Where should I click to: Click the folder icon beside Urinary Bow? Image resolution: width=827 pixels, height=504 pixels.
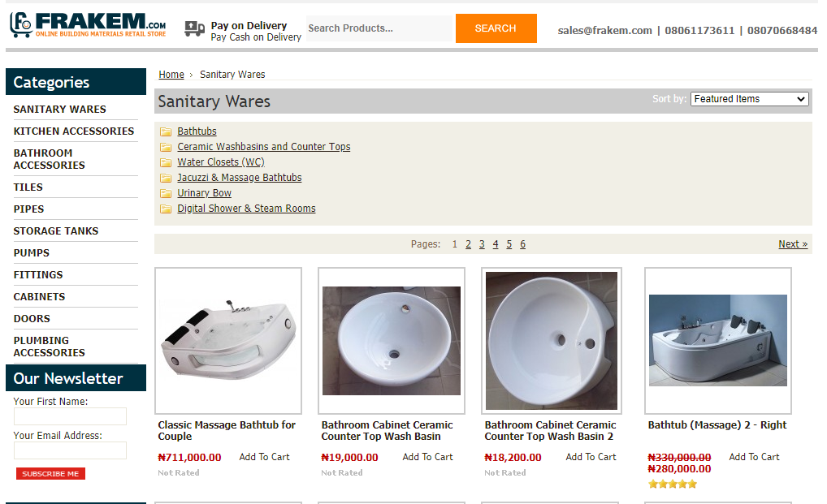[166, 193]
